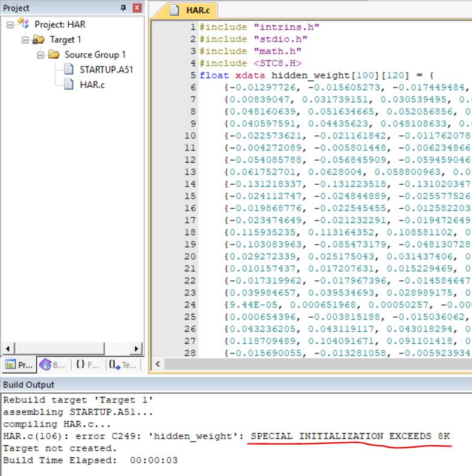472x476 pixels.
Task: Click the xdata keyword on line 5
Action: point(250,76)
